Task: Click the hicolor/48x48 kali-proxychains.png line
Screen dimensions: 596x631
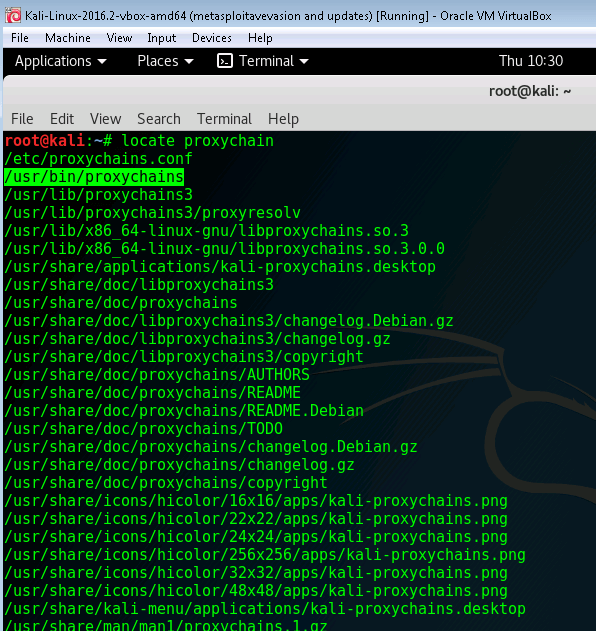Action: click(x=256, y=591)
